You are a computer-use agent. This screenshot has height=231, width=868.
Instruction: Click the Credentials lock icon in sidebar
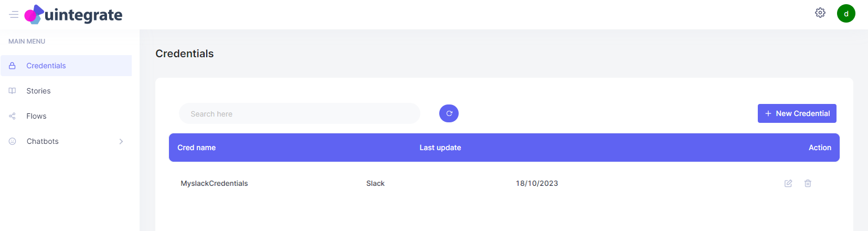(x=12, y=66)
